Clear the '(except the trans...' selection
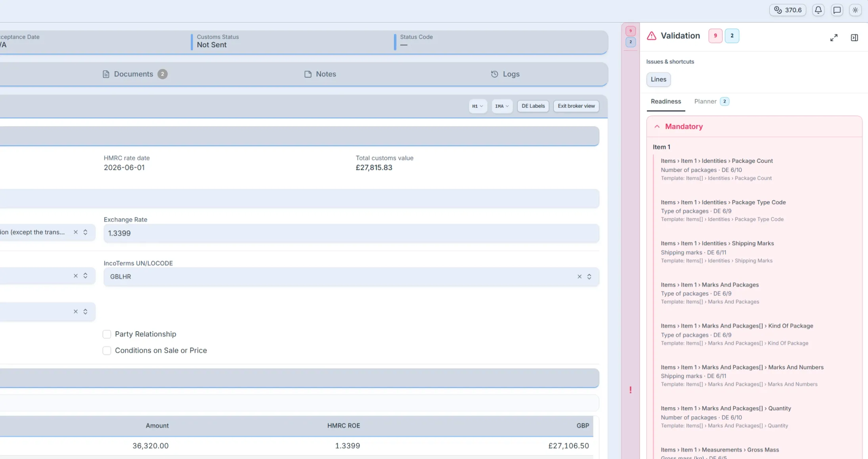The width and height of the screenshot is (868, 459). tap(76, 232)
